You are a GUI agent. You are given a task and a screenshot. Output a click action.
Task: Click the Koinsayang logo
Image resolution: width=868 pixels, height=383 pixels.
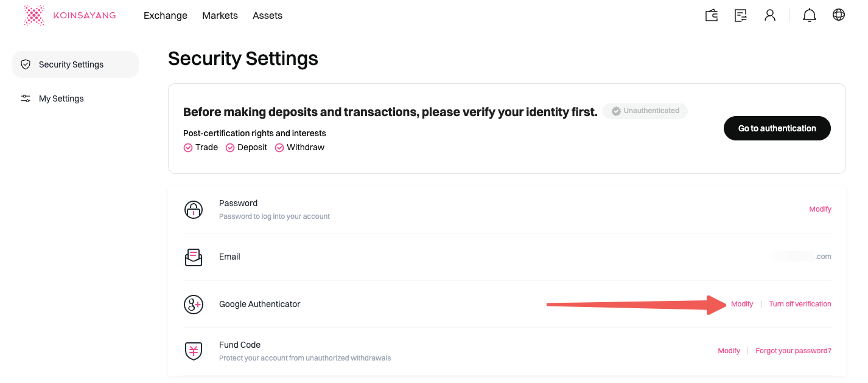69,15
